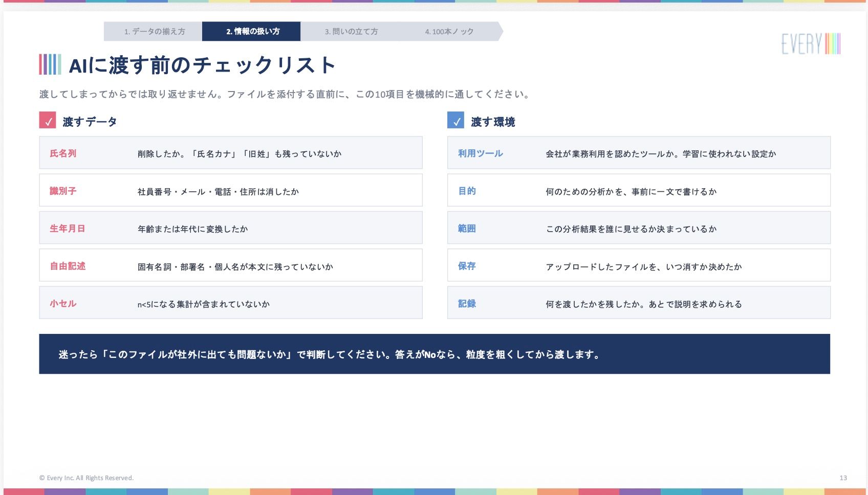Click the EVERY logo in the corner

pos(811,44)
